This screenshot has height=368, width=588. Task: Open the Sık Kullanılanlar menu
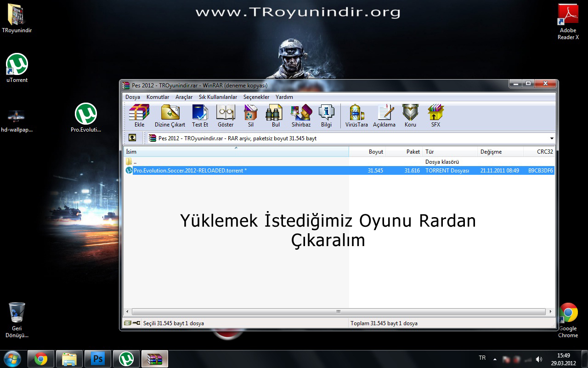pos(218,97)
